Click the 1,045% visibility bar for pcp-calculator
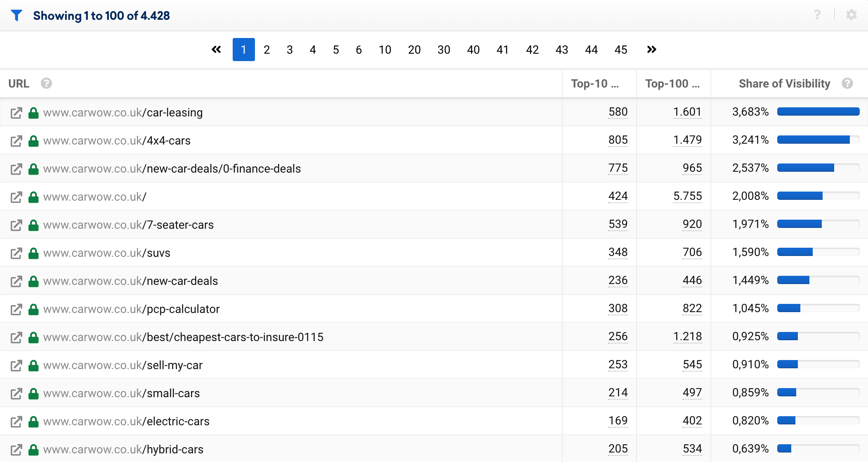868x462 pixels. pos(818,308)
